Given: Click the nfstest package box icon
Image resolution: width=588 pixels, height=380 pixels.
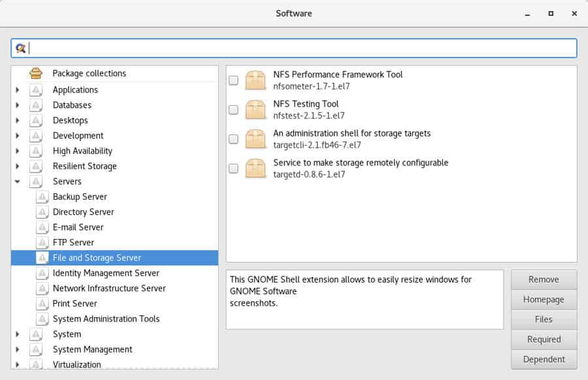Looking at the screenshot, I should tap(255, 110).
